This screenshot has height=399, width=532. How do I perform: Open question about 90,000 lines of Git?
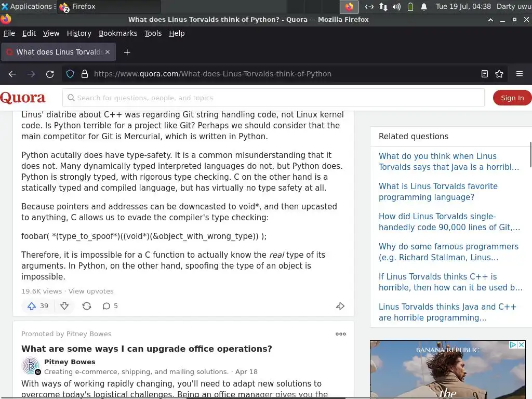click(x=449, y=222)
